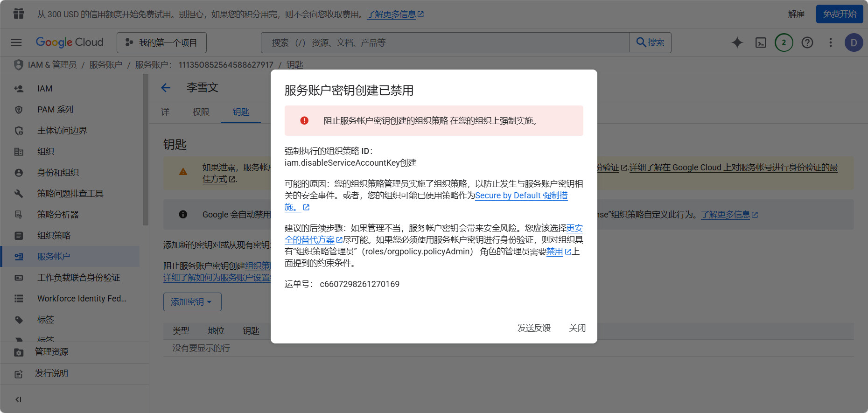Collapse the sidebar with the bottom arrow
Image resolution: width=868 pixels, height=413 pixels.
(18, 399)
